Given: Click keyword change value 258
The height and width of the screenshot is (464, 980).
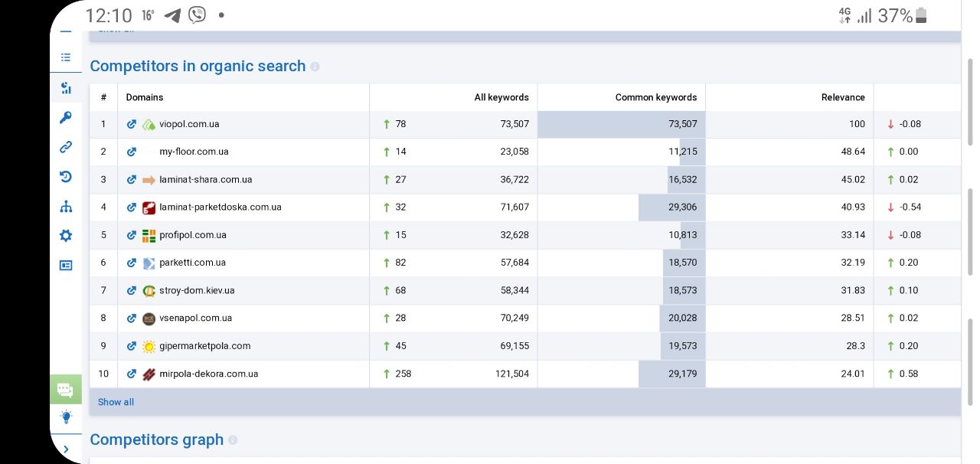Looking at the screenshot, I should click(x=403, y=374).
